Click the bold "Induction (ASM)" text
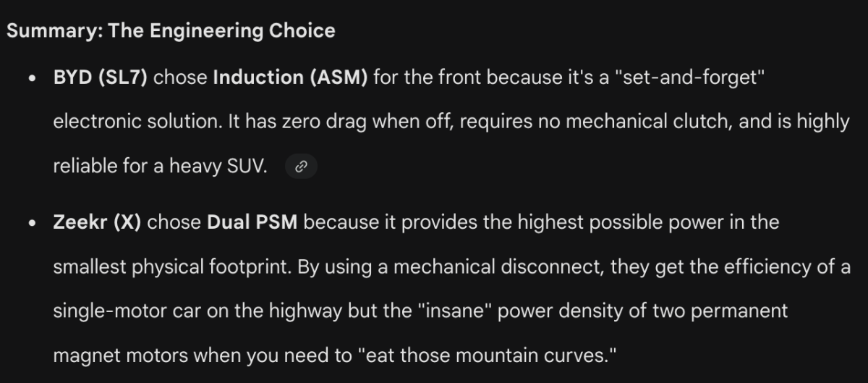 click(x=290, y=77)
